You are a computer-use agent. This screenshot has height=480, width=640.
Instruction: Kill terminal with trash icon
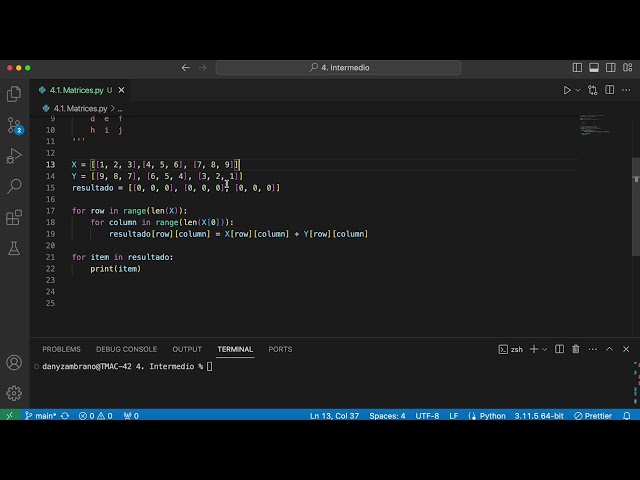point(576,349)
